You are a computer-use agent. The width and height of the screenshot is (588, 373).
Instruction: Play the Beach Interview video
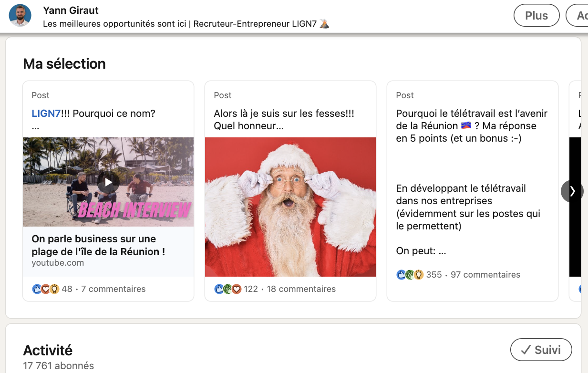click(x=109, y=182)
